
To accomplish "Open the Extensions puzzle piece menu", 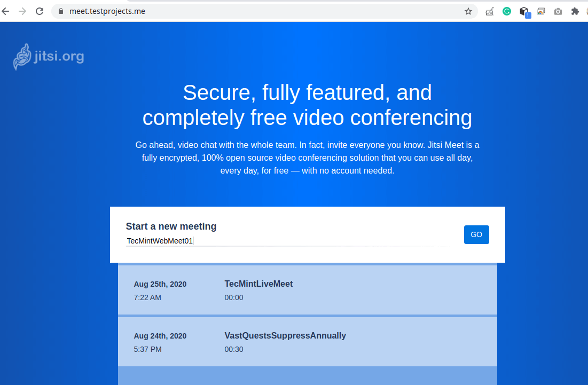I will pos(575,11).
